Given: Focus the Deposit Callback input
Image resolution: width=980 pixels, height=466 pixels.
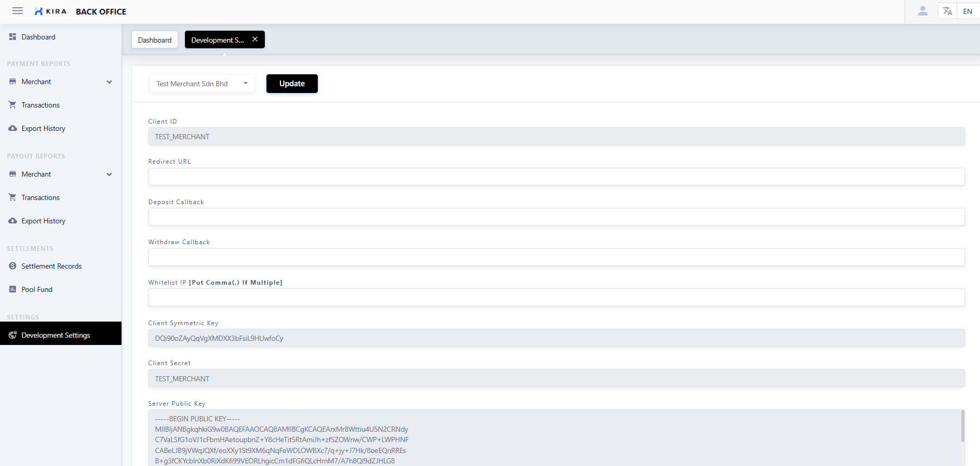Looking at the screenshot, I should (x=556, y=217).
